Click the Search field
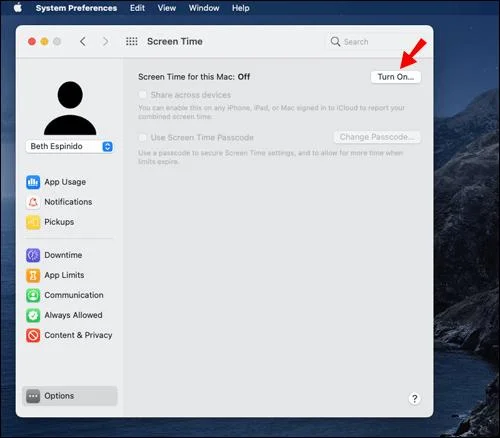 point(376,42)
